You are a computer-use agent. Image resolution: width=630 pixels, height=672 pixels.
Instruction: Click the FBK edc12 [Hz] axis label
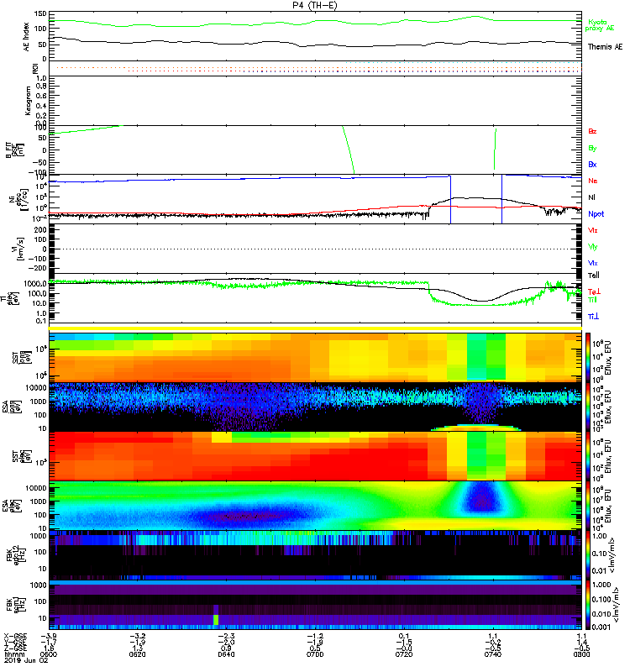14,555
